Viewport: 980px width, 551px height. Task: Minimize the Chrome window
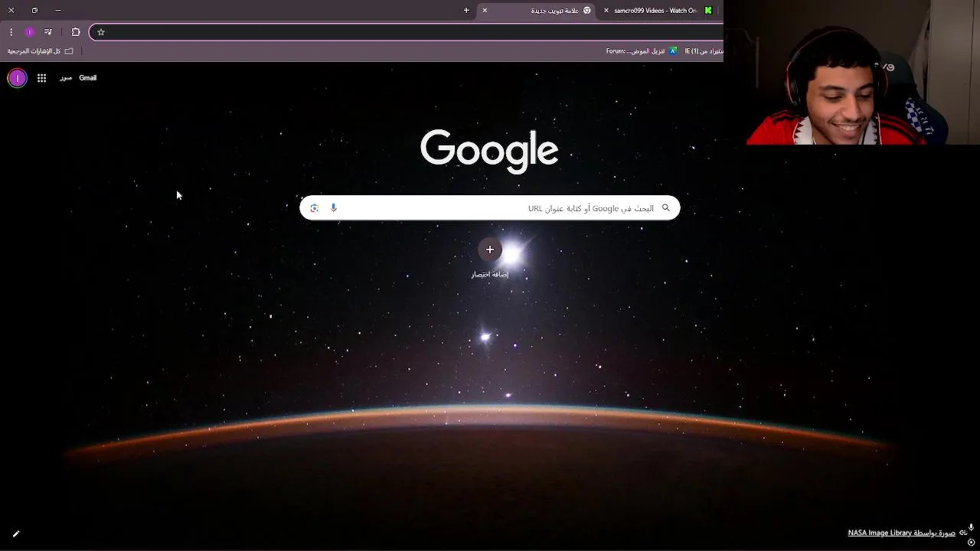(x=58, y=11)
